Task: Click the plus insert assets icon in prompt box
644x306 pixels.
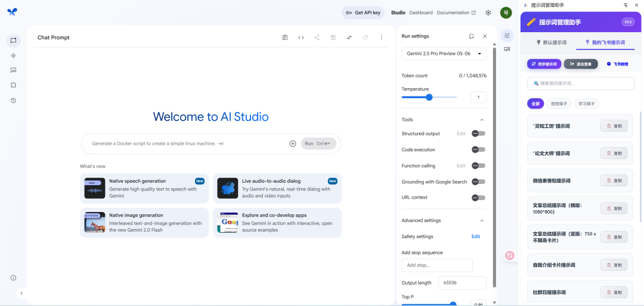Action: [x=293, y=143]
